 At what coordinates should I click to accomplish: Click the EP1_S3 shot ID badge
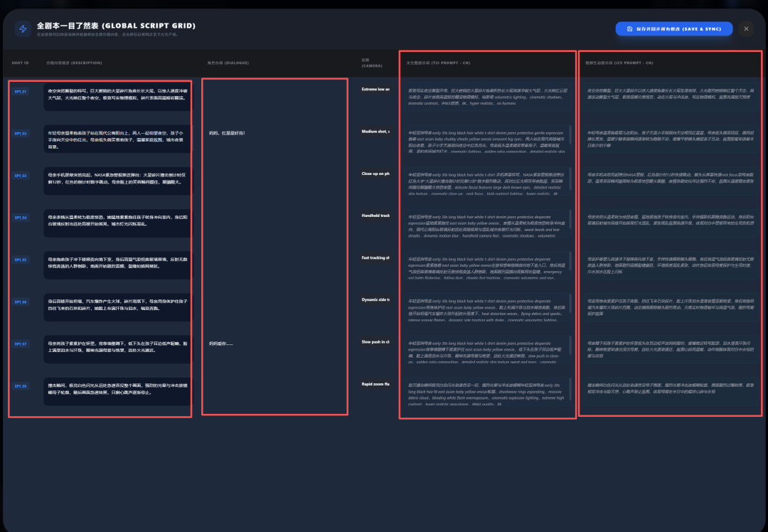[21, 176]
